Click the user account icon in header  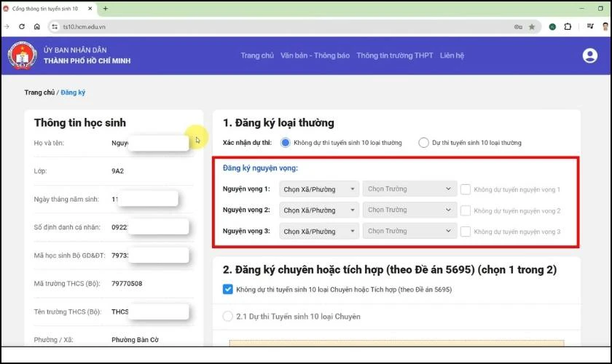[589, 55]
